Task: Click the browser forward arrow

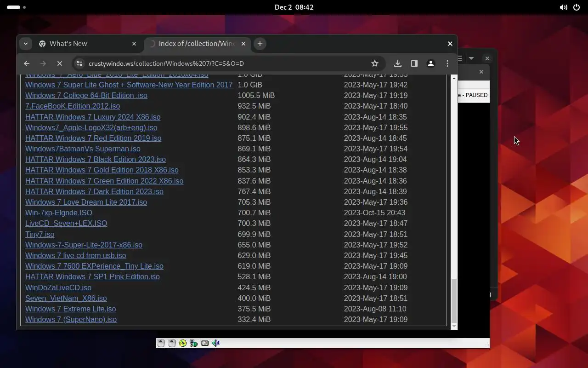Action: click(x=43, y=63)
